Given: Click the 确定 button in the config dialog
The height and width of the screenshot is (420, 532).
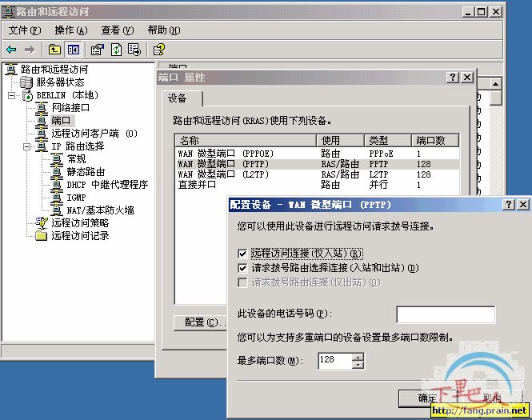Looking at the screenshot, I should click(x=427, y=398).
